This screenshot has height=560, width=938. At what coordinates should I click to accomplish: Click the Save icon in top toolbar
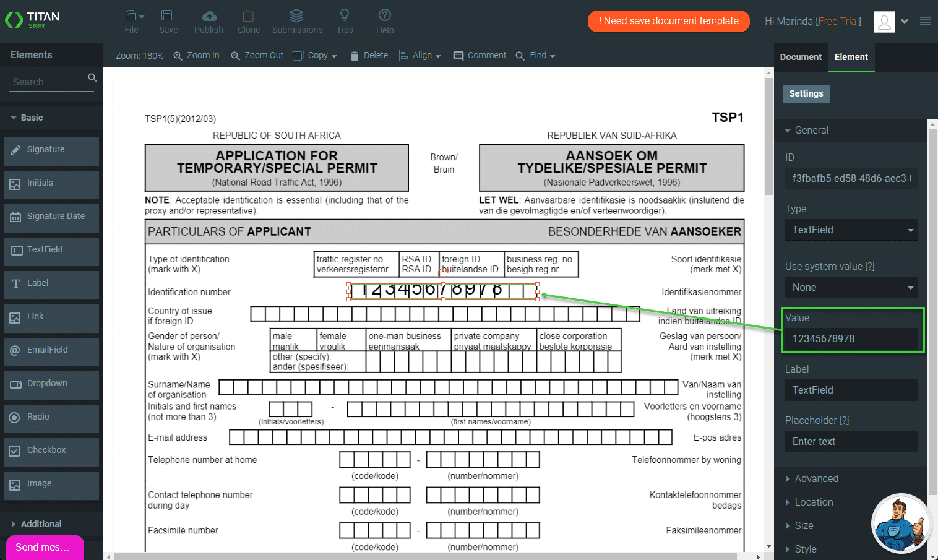168,15
